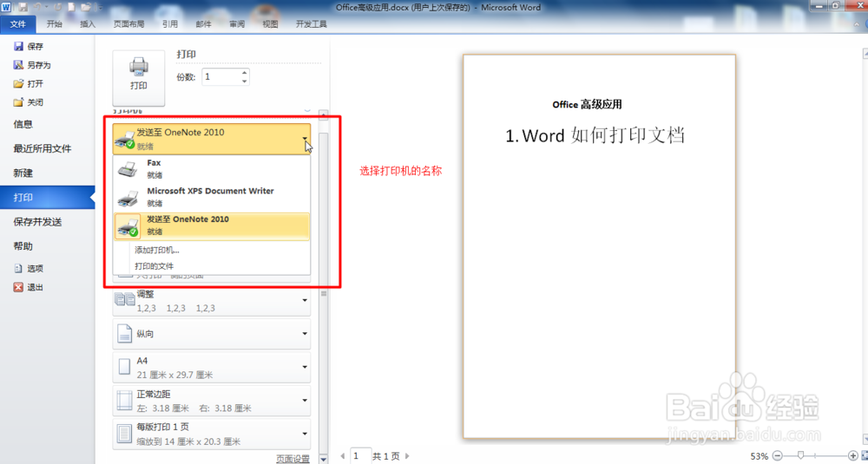Open the 纵向 orientation dropdown
The image size is (868, 464).
[212, 334]
